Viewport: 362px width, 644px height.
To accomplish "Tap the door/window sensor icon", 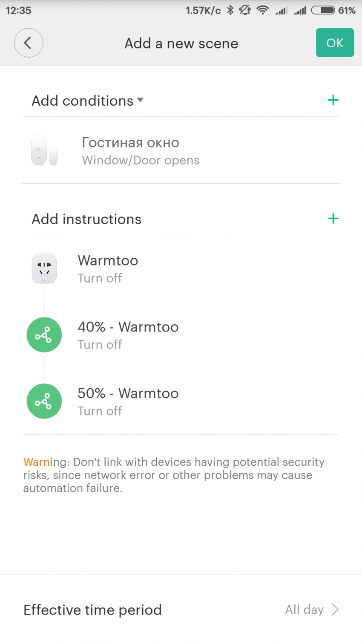I will 44,150.
